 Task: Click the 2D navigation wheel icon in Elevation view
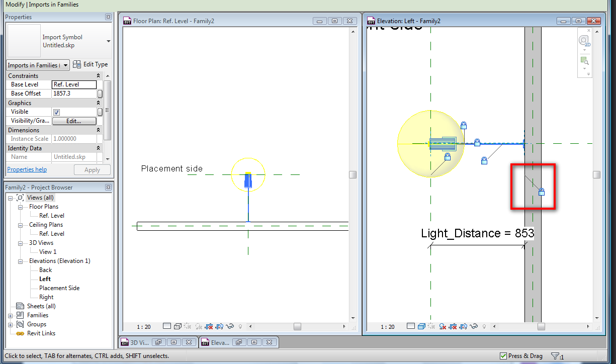584,41
